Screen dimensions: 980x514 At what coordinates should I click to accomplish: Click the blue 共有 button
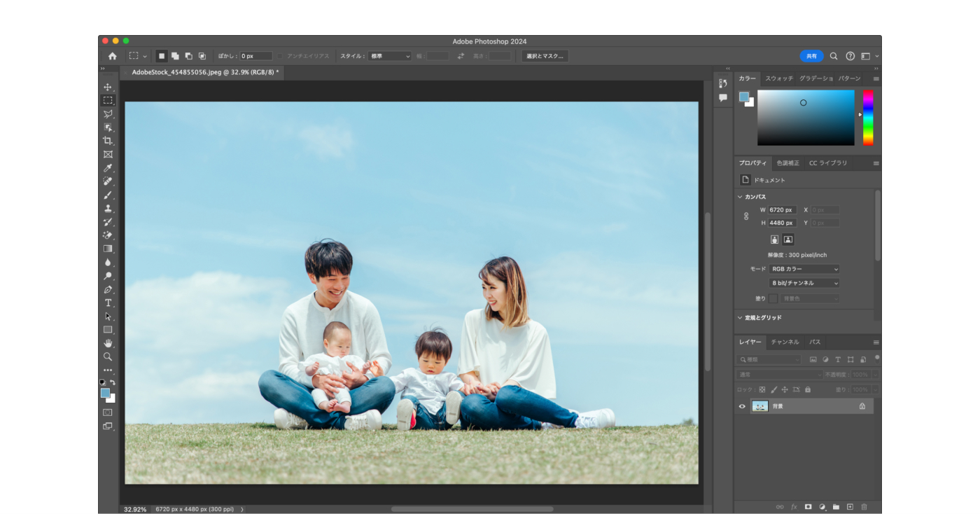point(811,56)
